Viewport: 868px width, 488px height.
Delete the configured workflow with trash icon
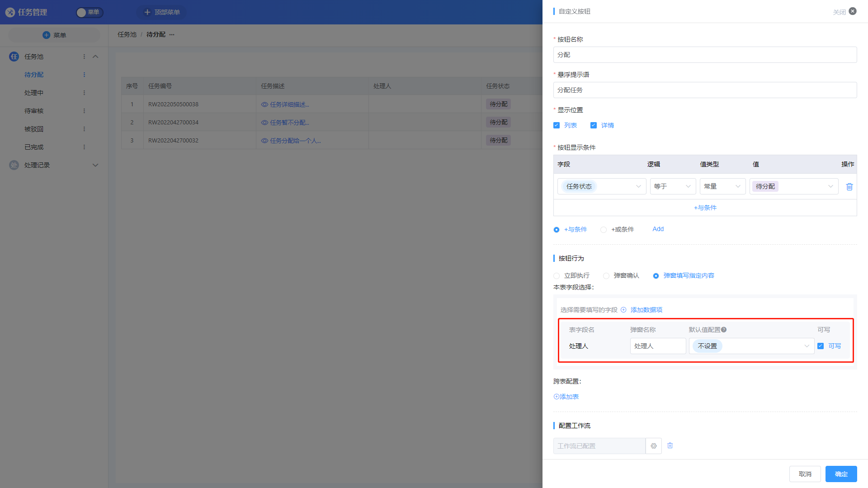pyautogui.click(x=670, y=445)
